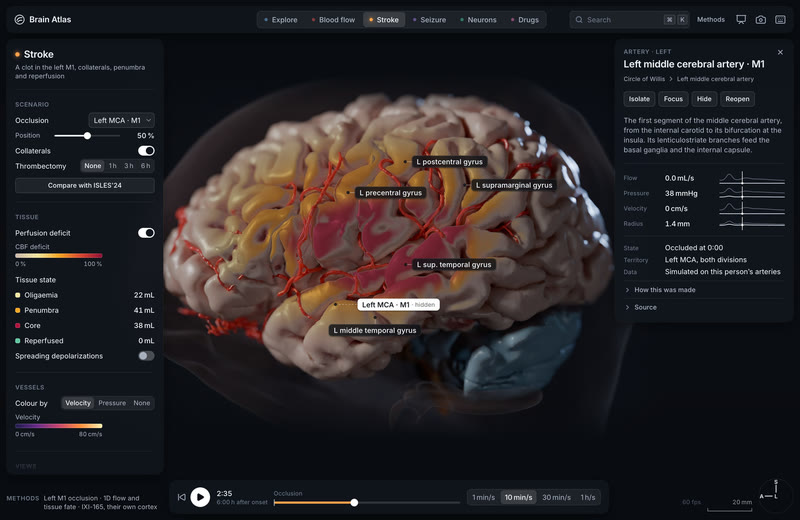Click the timeline scrubber handle
Screen dimensions: 800x520
[354, 503]
